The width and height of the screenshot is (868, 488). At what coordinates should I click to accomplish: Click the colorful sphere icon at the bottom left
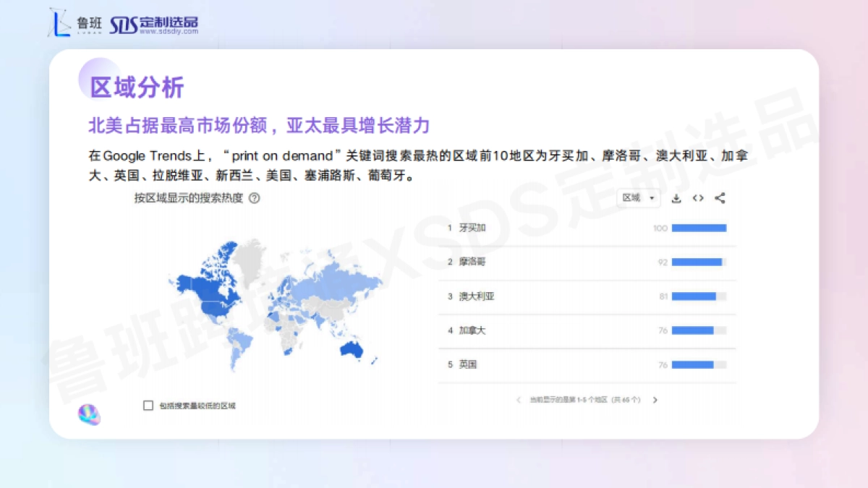[x=89, y=414]
